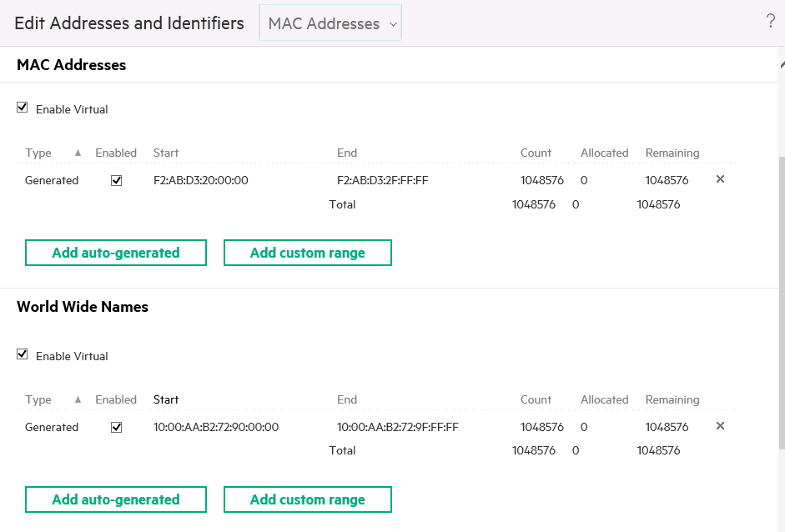Click Add auto-generated under MAC Addresses
Viewport: 785px width, 532px height.
click(115, 252)
